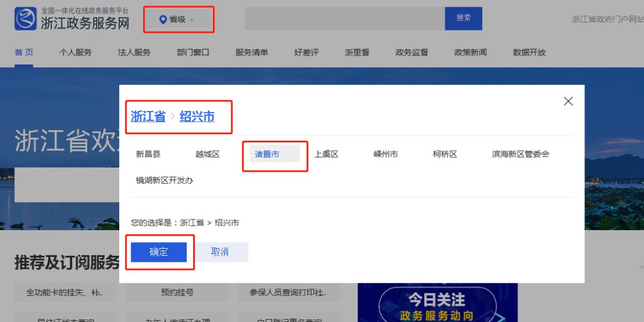Screen dimensions: 644x322
Task: Click the 取消 cancel button
Action: (x=219, y=252)
